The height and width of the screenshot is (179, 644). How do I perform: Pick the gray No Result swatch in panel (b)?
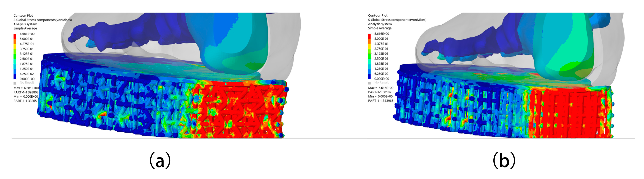[x=369, y=83]
